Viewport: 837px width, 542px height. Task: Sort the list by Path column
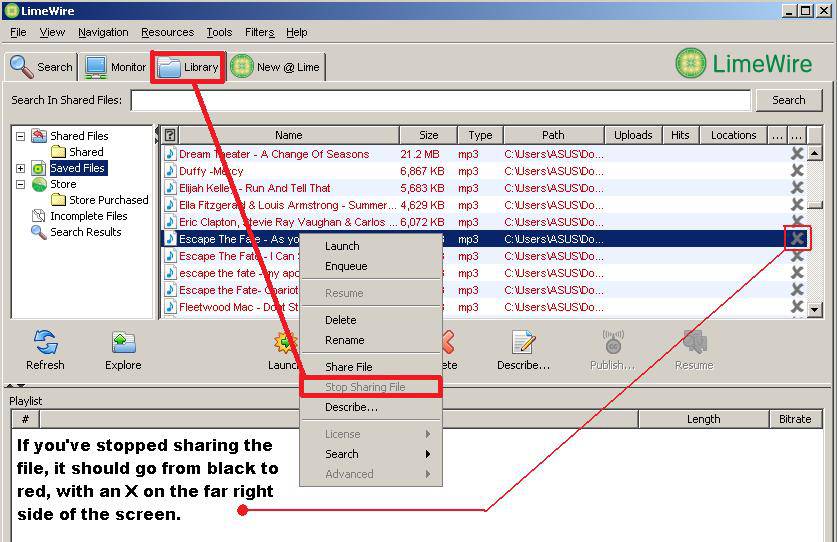tap(553, 135)
